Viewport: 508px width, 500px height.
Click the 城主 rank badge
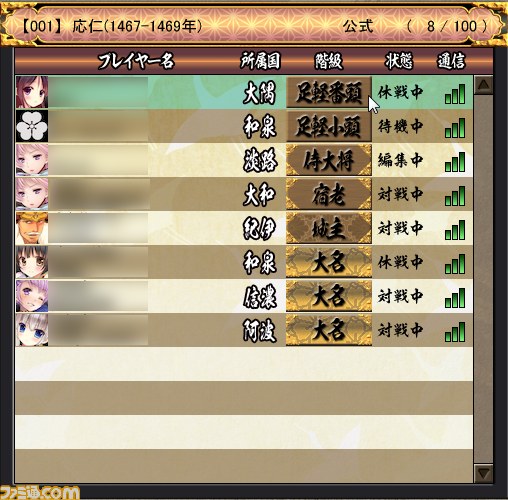tap(329, 228)
